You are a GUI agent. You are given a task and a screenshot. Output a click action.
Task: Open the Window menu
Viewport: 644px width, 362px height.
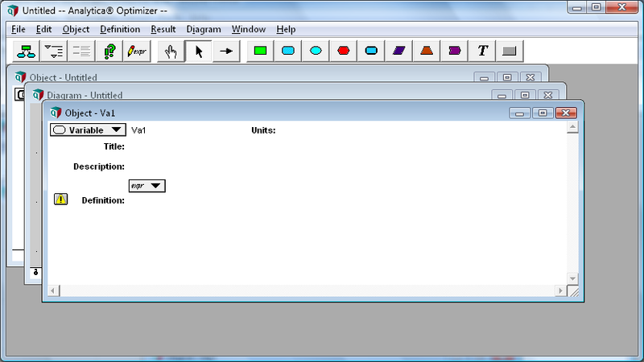pyautogui.click(x=249, y=30)
